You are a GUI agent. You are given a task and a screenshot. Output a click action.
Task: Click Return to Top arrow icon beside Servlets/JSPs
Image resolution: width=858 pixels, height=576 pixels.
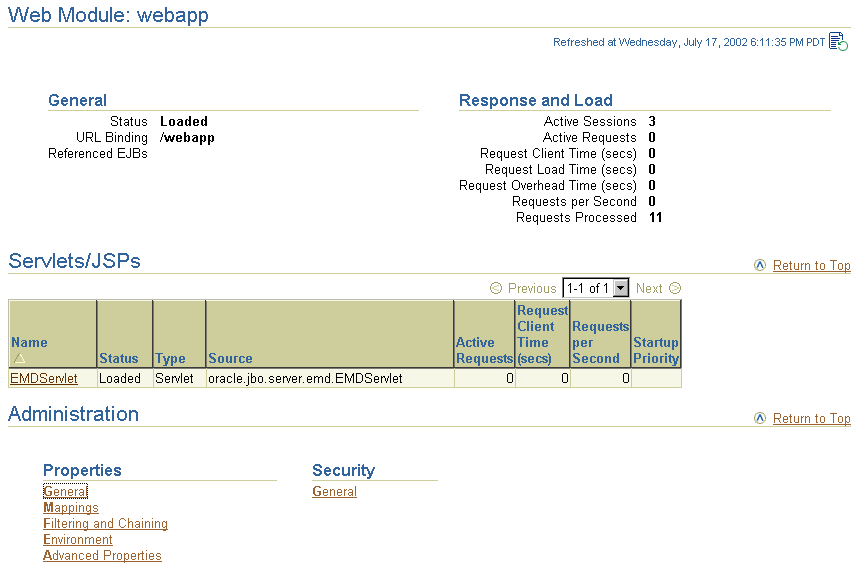pos(760,266)
